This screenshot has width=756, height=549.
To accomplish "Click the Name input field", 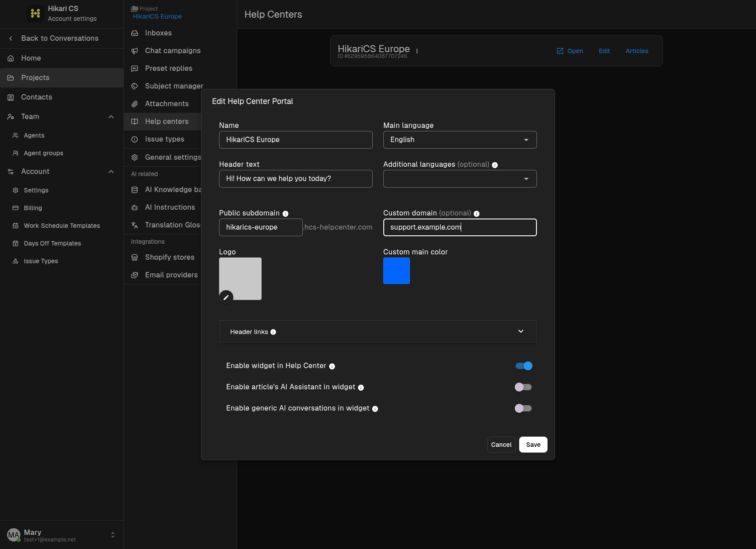I will point(296,140).
